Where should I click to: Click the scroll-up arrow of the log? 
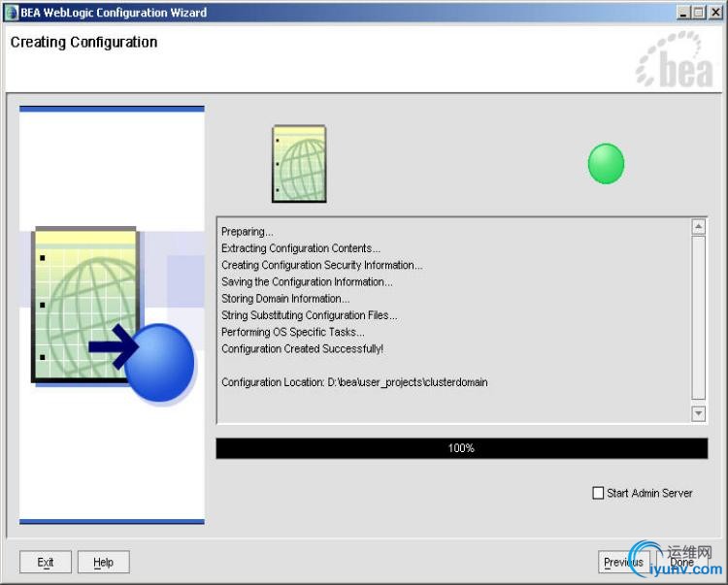pos(698,226)
